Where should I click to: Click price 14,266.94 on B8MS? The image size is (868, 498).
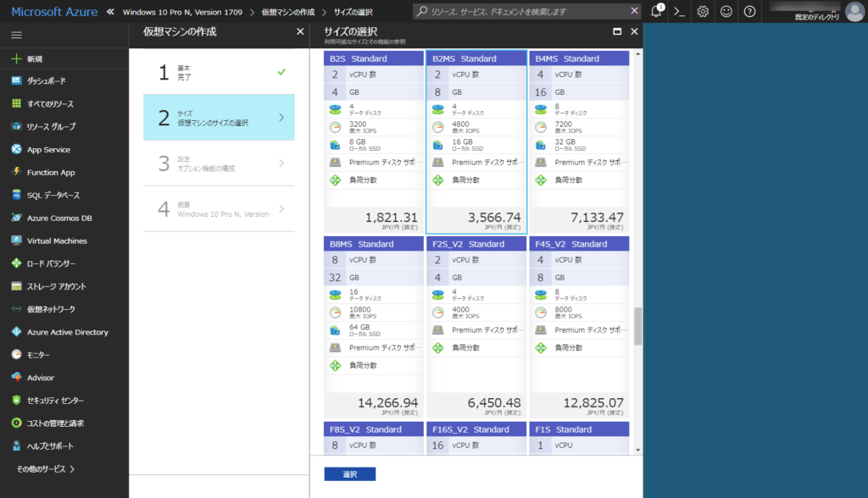click(387, 403)
